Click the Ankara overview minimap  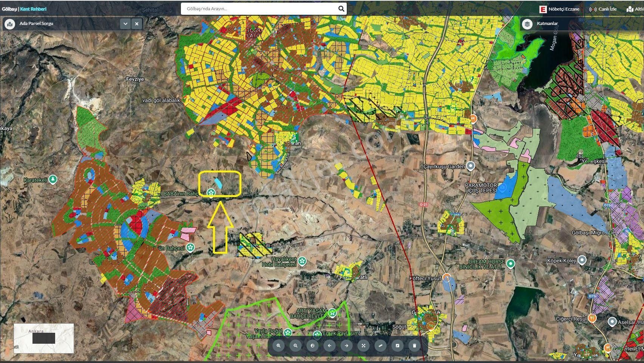pos(44,338)
